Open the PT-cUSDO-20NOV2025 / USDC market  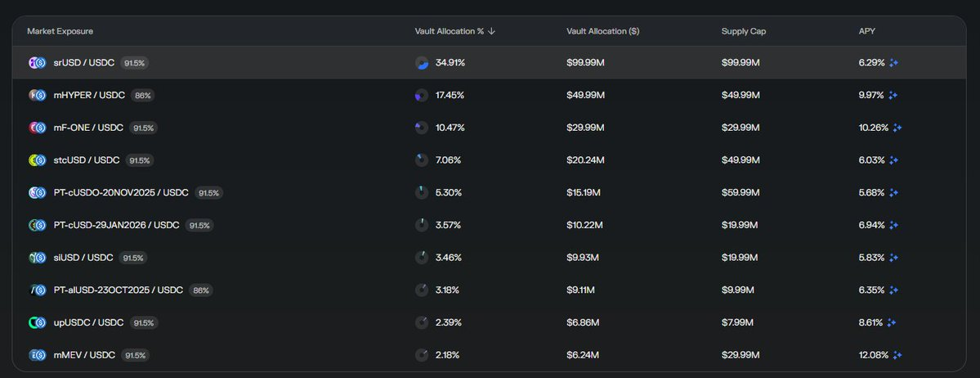point(121,193)
